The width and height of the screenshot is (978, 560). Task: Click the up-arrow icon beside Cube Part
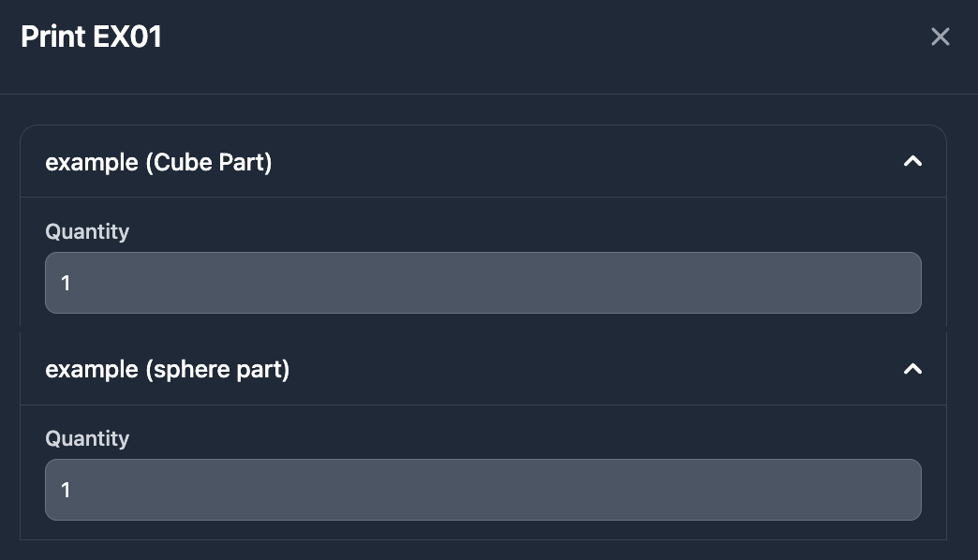(x=912, y=162)
